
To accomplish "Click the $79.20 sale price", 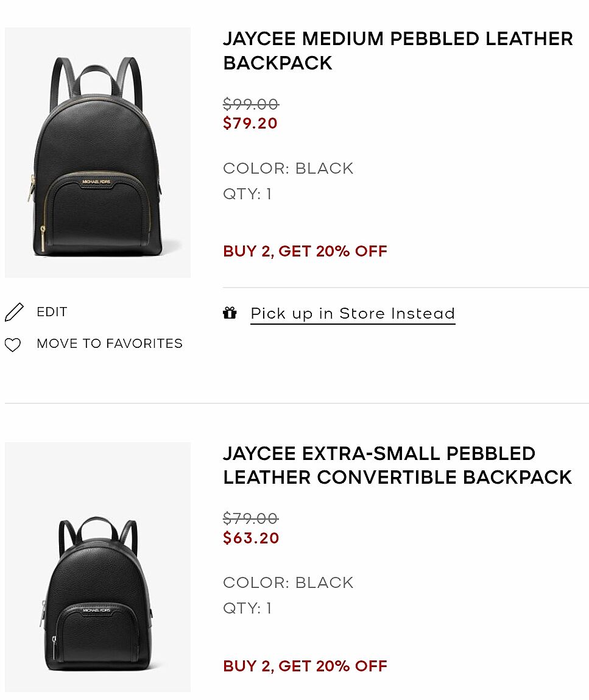I will point(250,124).
